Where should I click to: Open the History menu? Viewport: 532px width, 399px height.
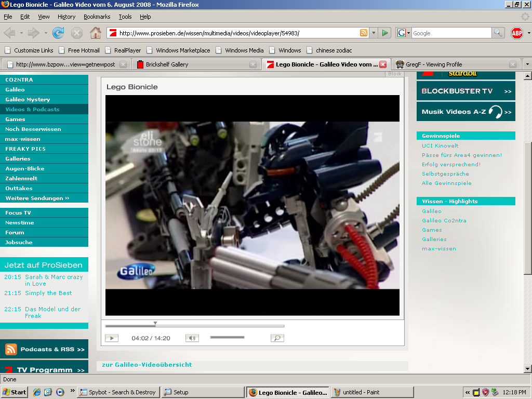[x=66, y=17]
